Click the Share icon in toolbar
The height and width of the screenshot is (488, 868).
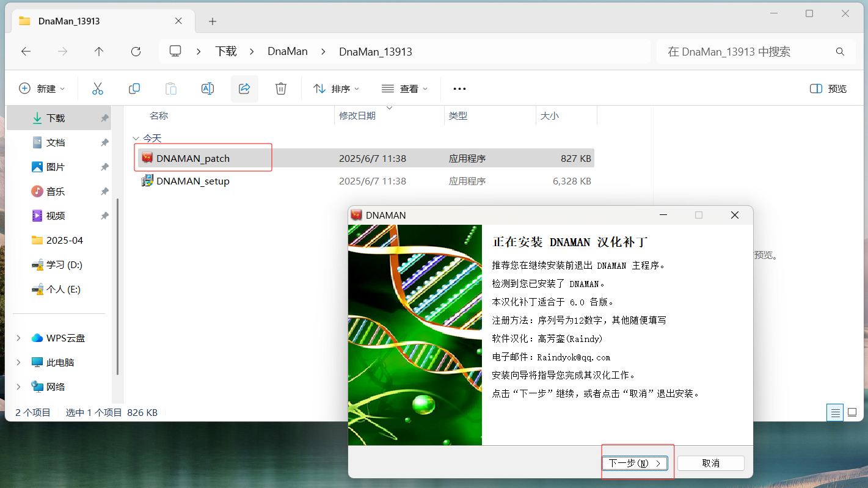244,89
